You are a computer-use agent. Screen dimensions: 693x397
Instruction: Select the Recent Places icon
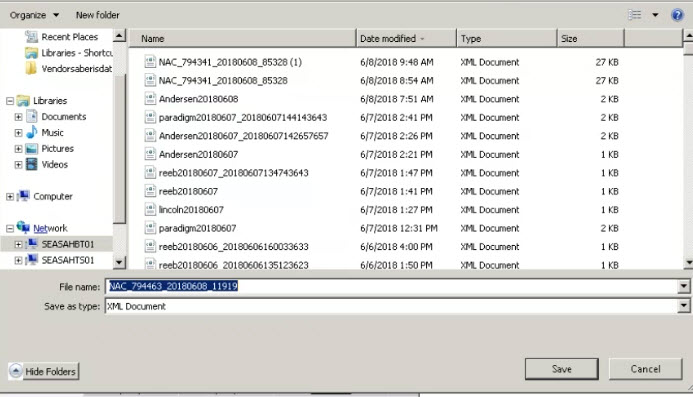click(31, 37)
